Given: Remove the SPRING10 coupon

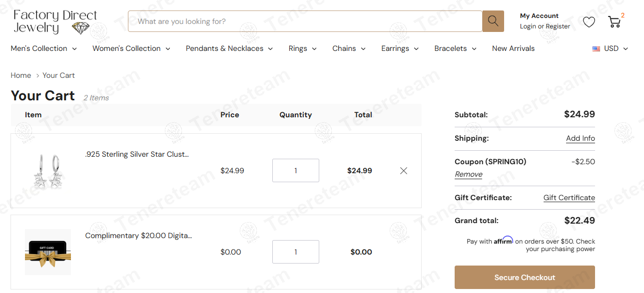Looking at the screenshot, I should pos(468,174).
